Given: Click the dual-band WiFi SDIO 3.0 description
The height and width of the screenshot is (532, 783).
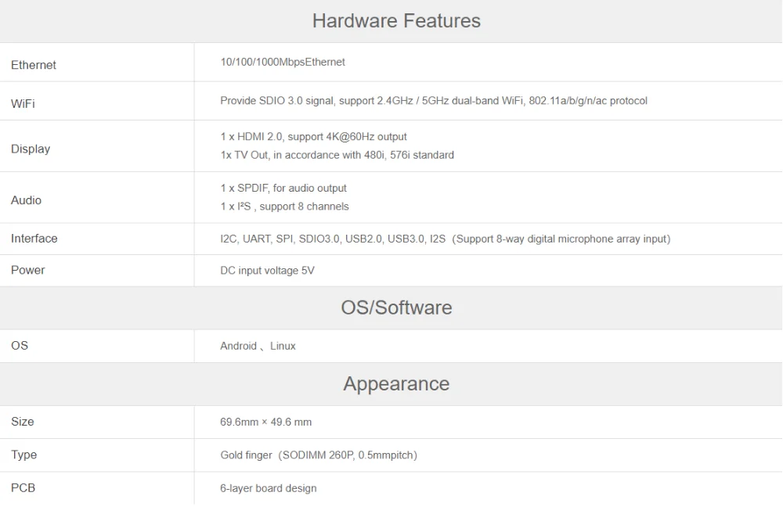Looking at the screenshot, I should coord(434,101).
